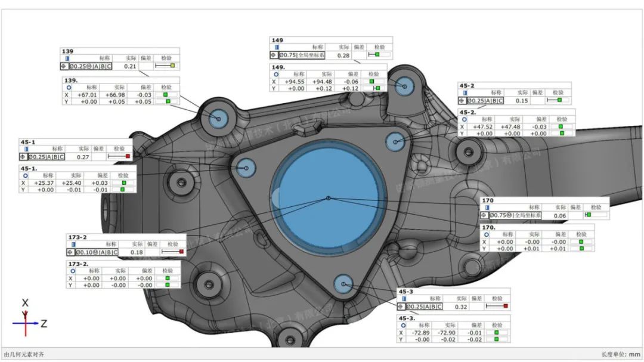644x362 pixels.
Task: Click the actual value 0.18 in label 173-2
Action: click(137, 252)
